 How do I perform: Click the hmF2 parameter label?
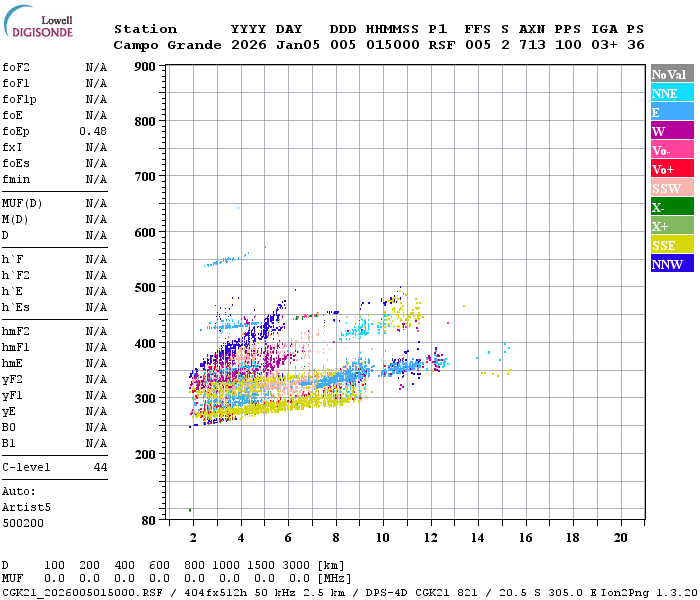(16, 331)
